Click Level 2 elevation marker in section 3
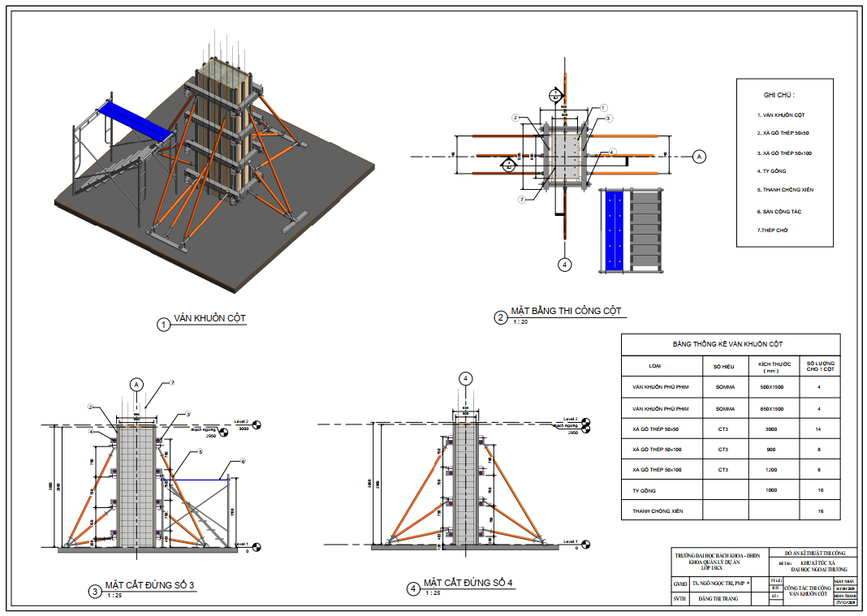 click(257, 424)
